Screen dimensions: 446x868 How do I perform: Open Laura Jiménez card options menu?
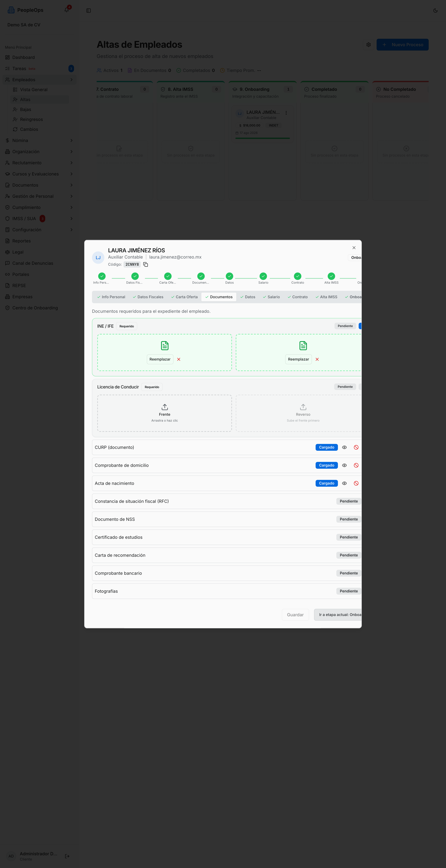click(286, 113)
